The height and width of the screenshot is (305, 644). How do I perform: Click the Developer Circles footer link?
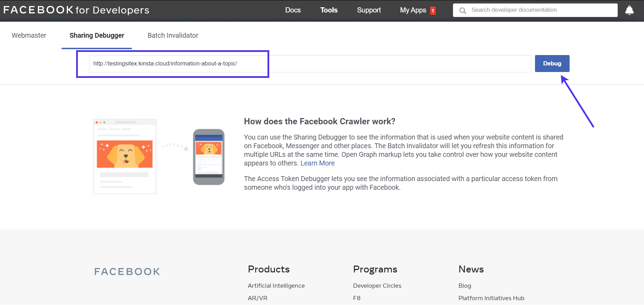tap(377, 286)
